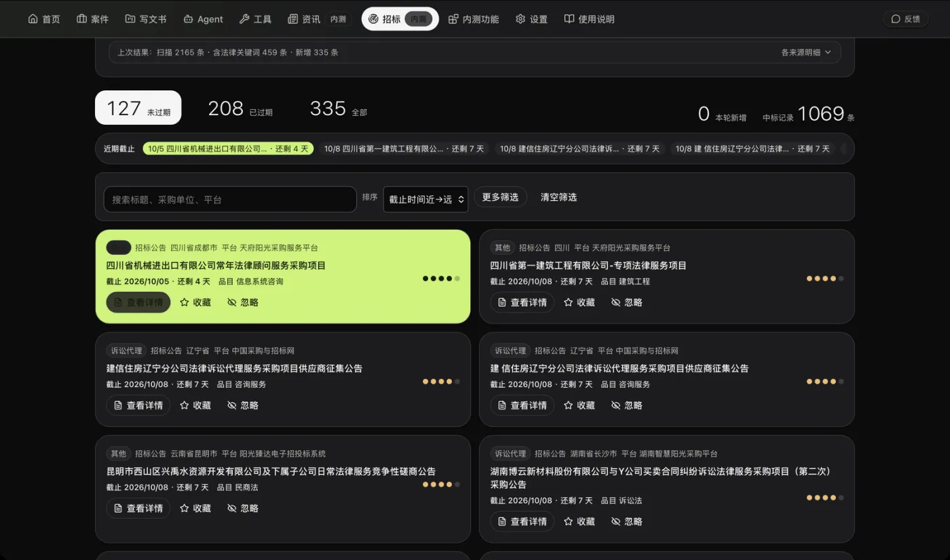Click the 10/5 四川省机械进出口 deadline chip
The image size is (950, 560).
228,148
